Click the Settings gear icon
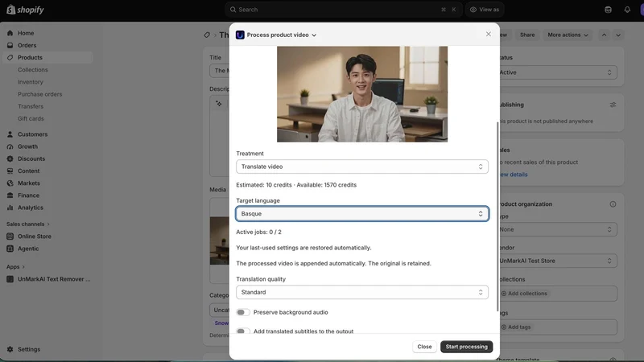 click(x=10, y=349)
